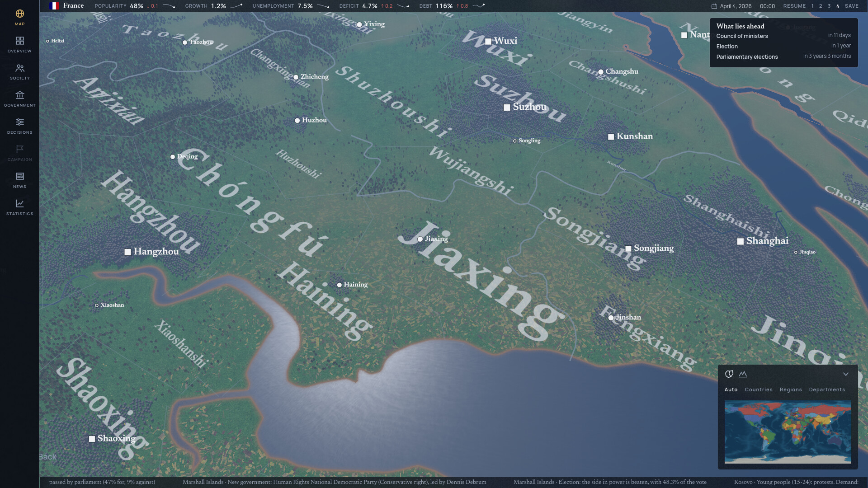Set game speed to 3
The height and width of the screenshot is (488, 868).
[829, 6]
